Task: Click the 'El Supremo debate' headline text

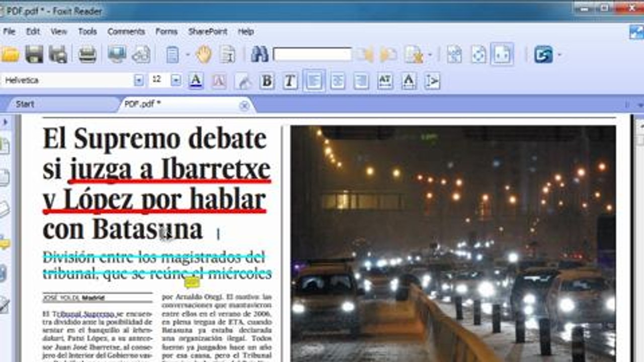Action: tap(154, 139)
